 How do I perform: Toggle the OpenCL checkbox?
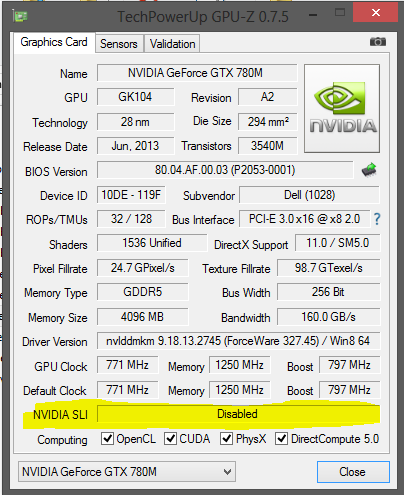point(107,438)
